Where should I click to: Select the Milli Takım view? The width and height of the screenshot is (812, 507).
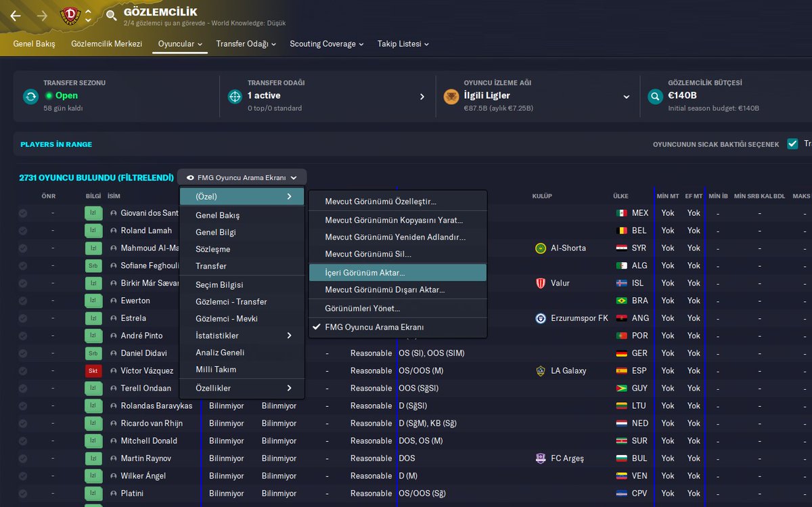click(242, 370)
